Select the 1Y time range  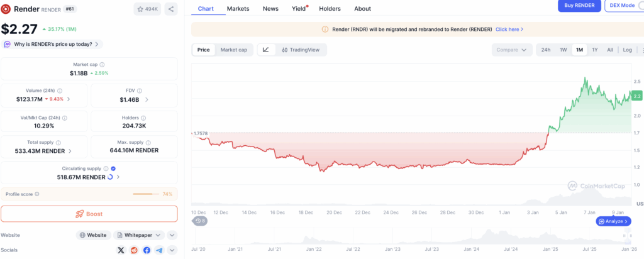click(595, 50)
